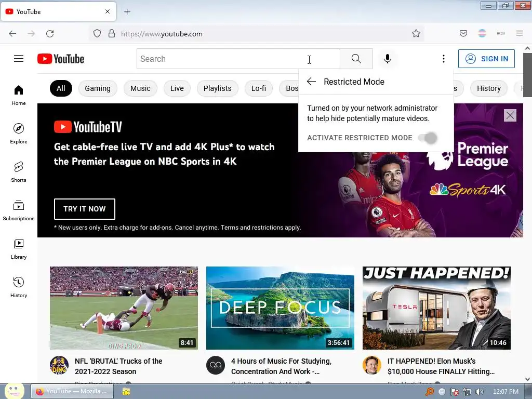Open Save to Pocket icon
Screen dimensions: 532x399
coord(463,33)
